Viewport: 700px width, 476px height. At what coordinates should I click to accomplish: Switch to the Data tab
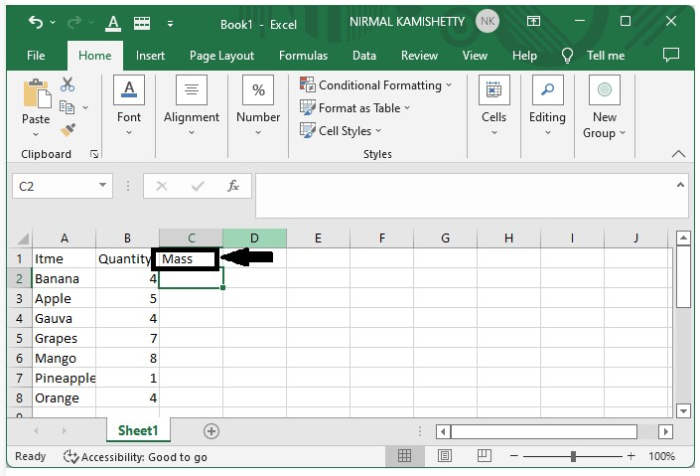point(364,56)
